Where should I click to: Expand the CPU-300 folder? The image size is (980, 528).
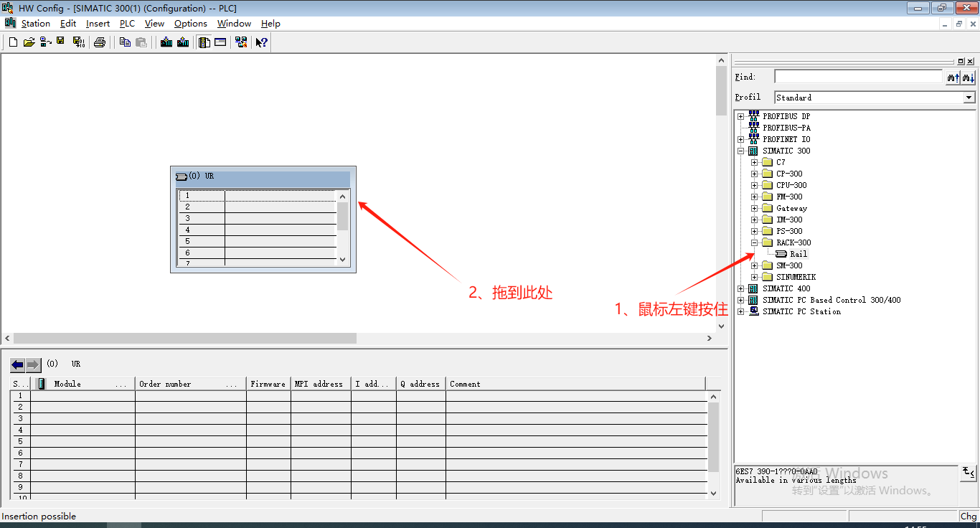tap(754, 185)
